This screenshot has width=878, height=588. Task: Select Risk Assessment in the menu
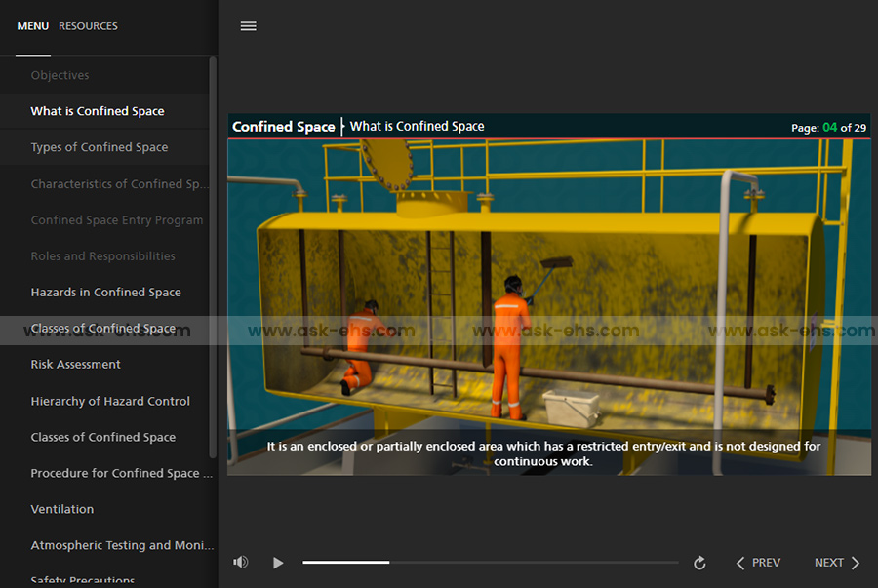[76, 365]
